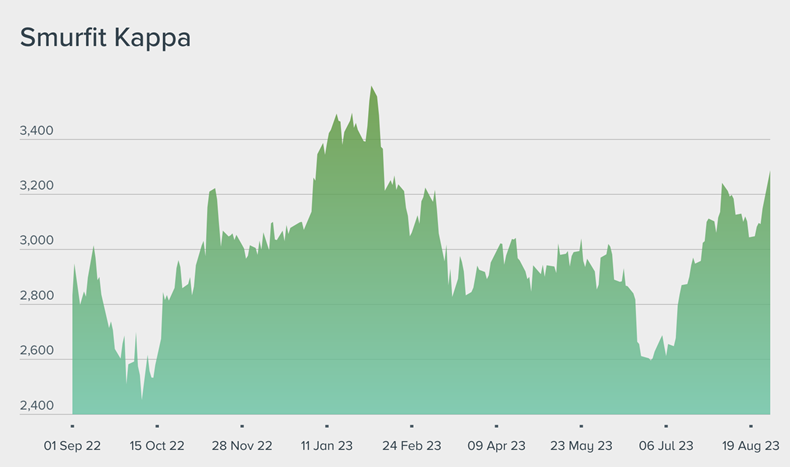This screenshot has width=790, height=467.
Task: Click the 3,200 y-axis label
Action: point(38,187)
